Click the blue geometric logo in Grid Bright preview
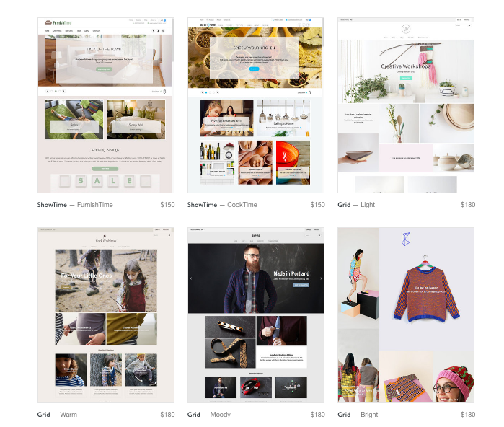 pos(406,239)
